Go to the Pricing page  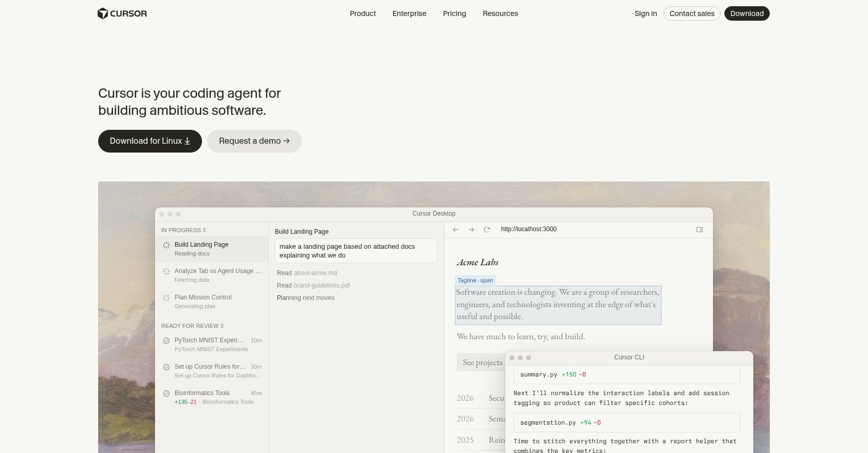454,13
